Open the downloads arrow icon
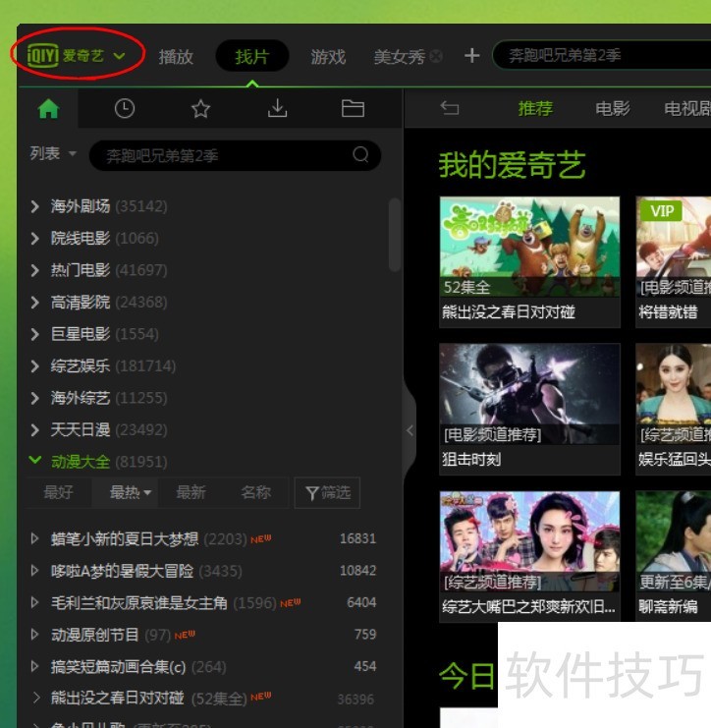This screenshot has width=711, height=728. (x=277, y=109)
